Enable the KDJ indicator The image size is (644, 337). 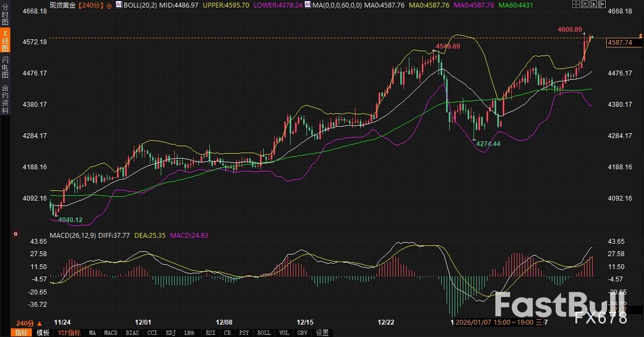tap(170, 333)
